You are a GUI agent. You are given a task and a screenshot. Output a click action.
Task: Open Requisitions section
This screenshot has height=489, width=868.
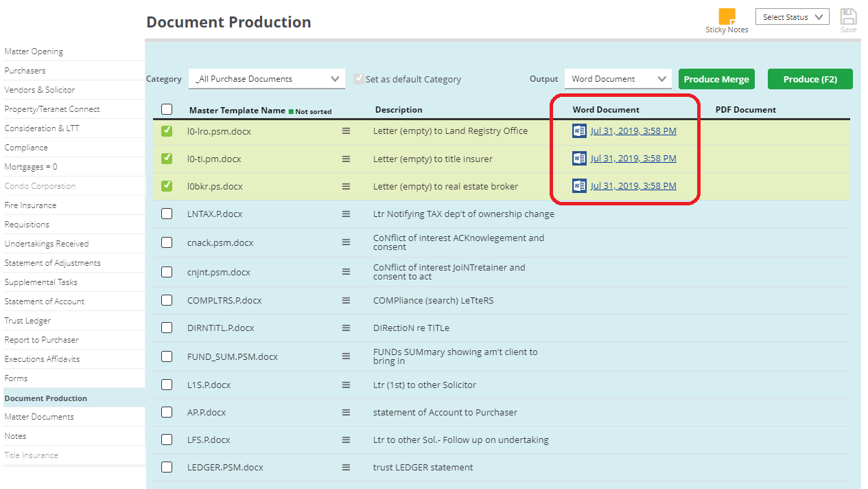click(x=27, y=225)
